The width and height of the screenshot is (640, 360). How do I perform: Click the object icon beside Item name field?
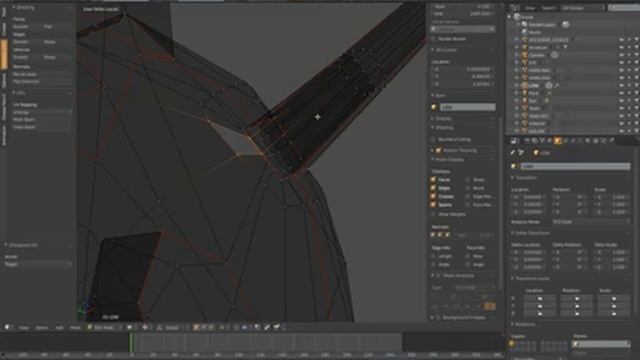(x=434, y=107)
